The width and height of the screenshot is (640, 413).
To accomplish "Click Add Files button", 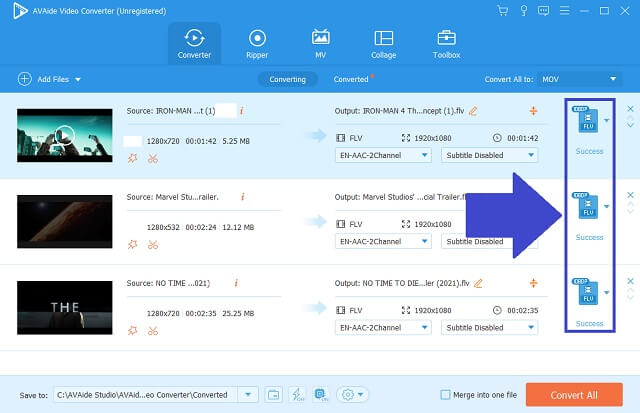I will coord(44,79).
